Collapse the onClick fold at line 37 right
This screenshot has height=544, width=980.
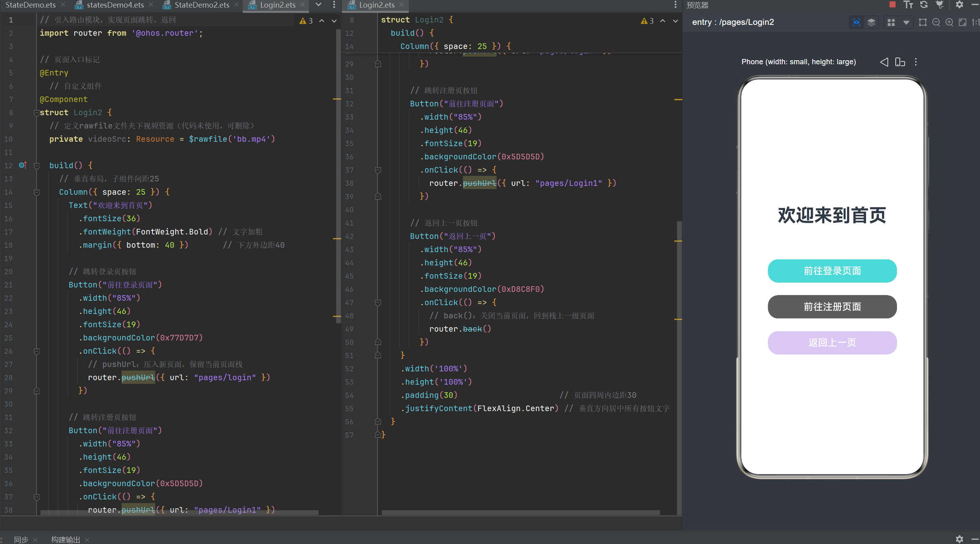coord(378,170)
